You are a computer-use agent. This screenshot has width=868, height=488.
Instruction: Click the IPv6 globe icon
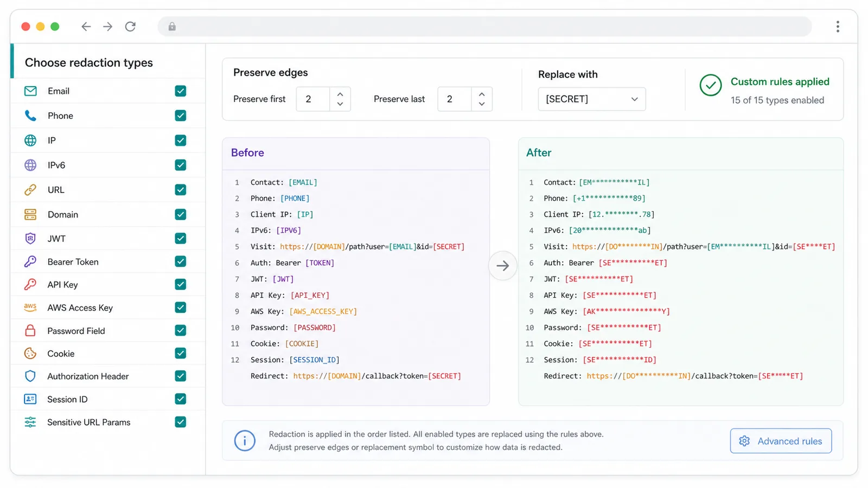pos(30,165)
